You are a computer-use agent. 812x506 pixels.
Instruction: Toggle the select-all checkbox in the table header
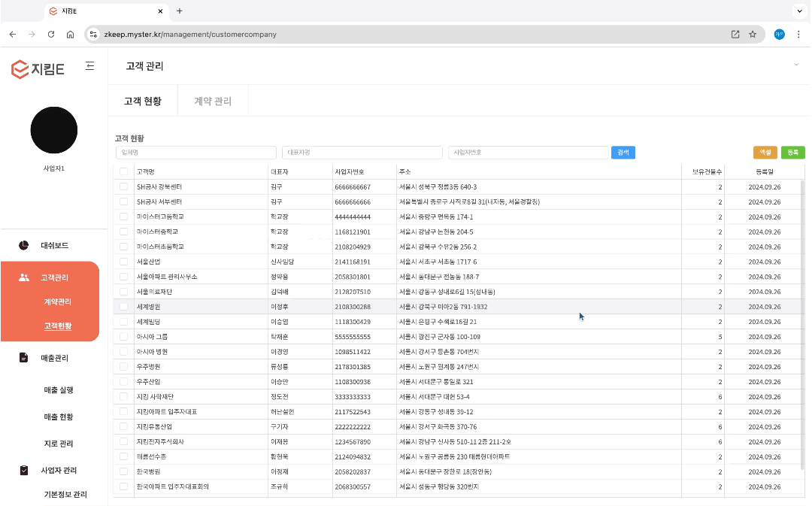tap(124, 171)
